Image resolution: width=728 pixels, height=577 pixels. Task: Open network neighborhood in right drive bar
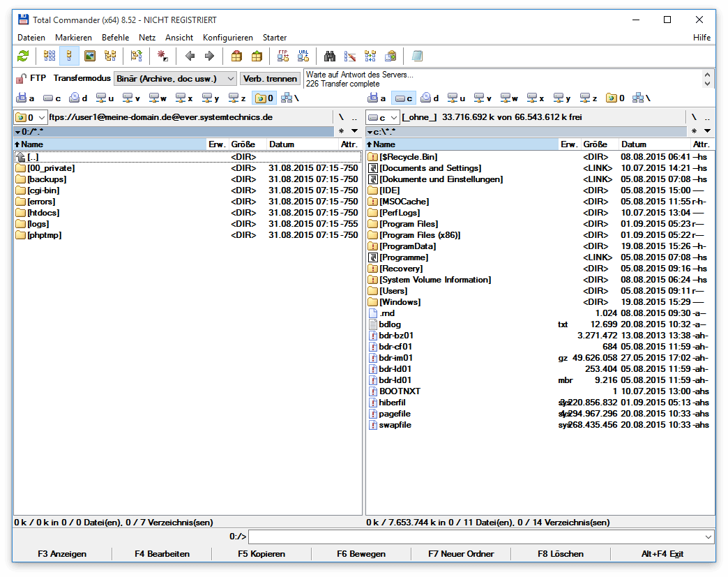pos(641,98)
